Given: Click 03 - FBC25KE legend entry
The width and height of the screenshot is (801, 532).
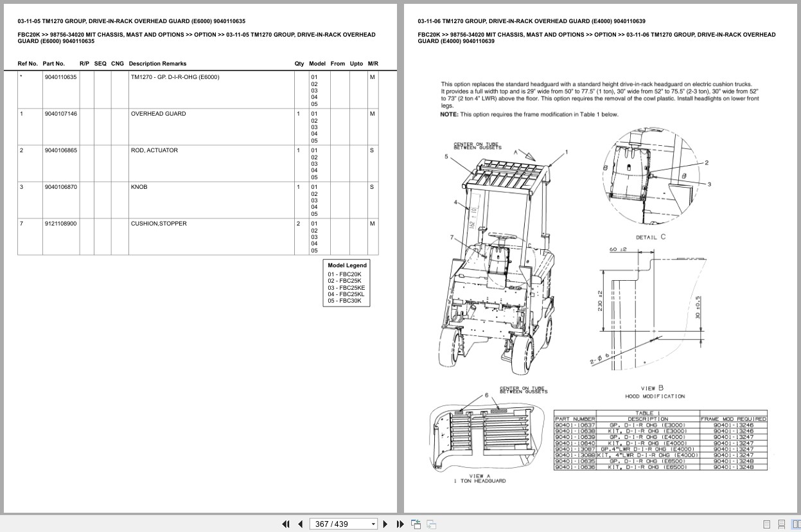Looking at the screenshot, I should (x=346, y=288).
